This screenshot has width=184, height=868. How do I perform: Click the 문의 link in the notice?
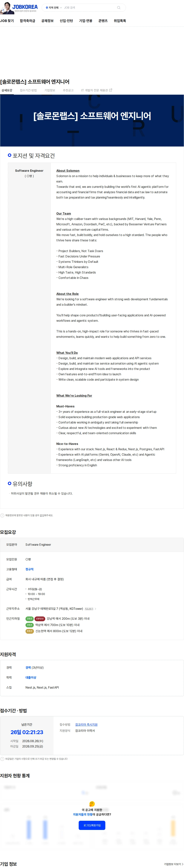click(x=42, y=515)
